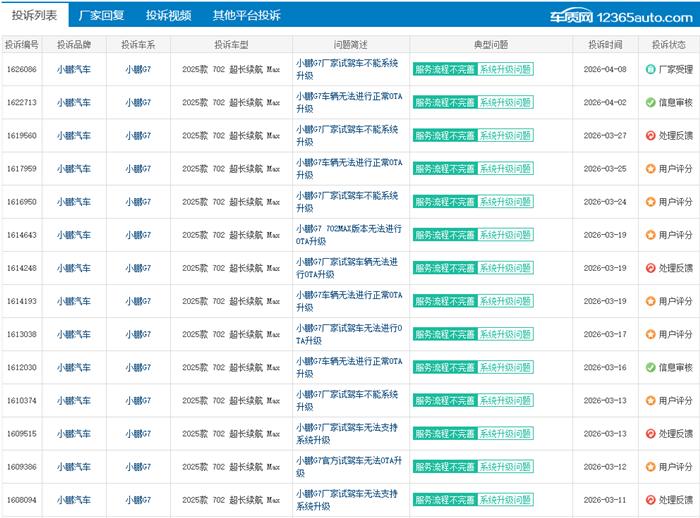Image resolution: width=700 pixels, height=518 pixels.
Task: Open 小鹏汽车 brand link in row 1614643
Action: (73, 235)
